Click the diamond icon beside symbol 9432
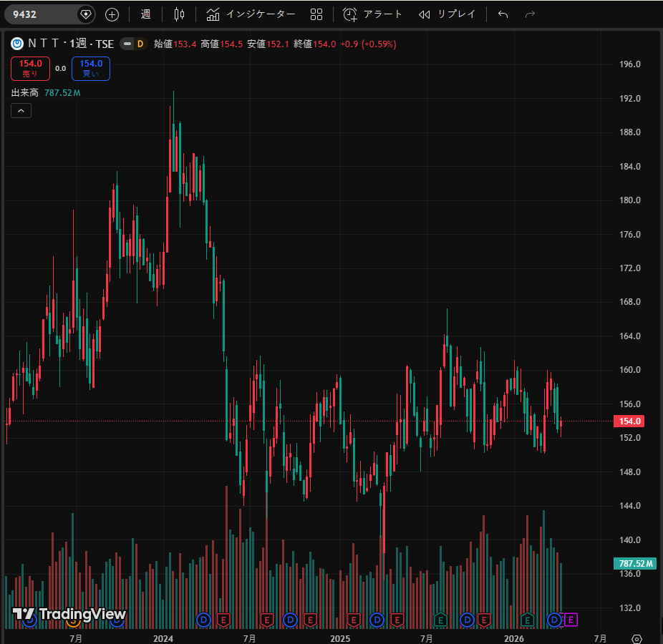663x644 pixels. pyautogui.click(x=86, y=14)
